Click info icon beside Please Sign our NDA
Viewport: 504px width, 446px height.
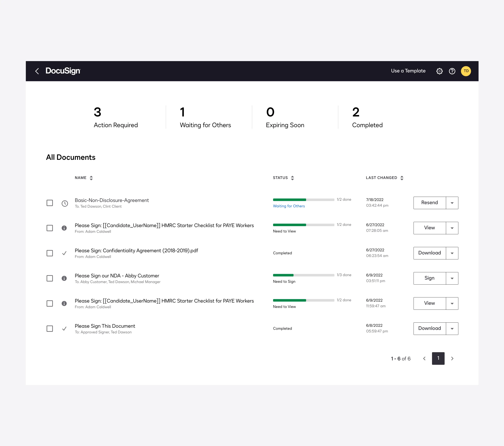coord(64,278)
